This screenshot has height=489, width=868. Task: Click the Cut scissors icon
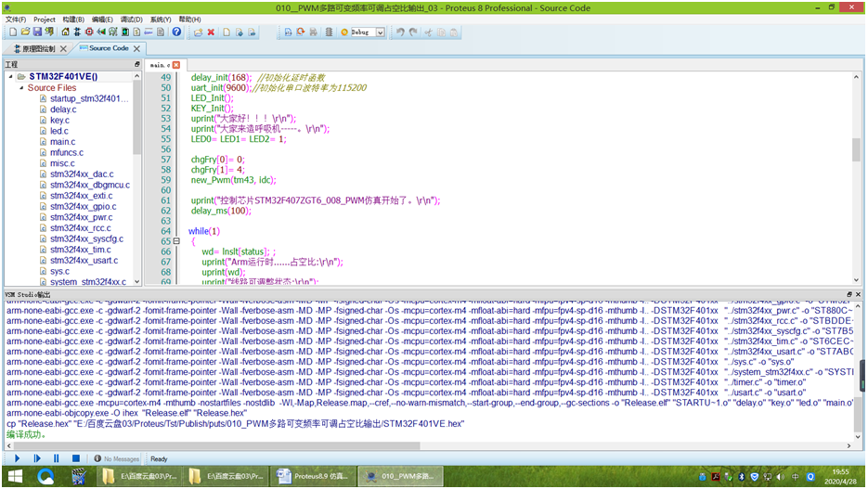tap(428, 32)
